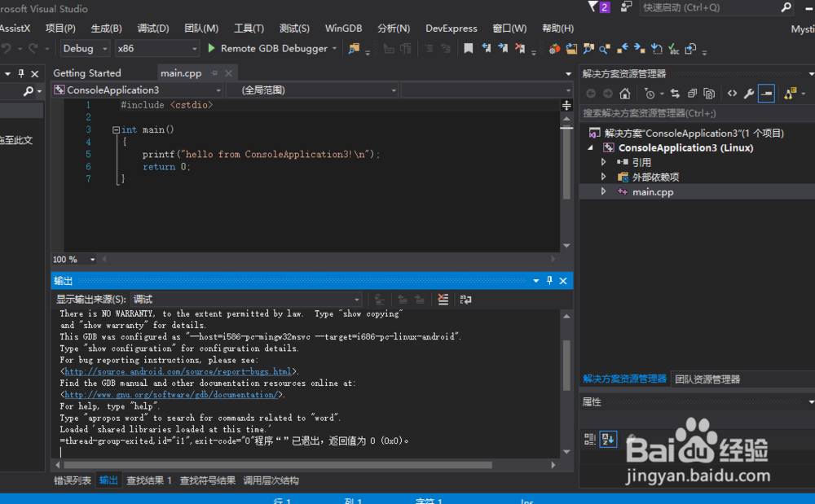Screen dimensions: 815x504
Task: Clear all output in the Output window
Action: click(443, 299)
